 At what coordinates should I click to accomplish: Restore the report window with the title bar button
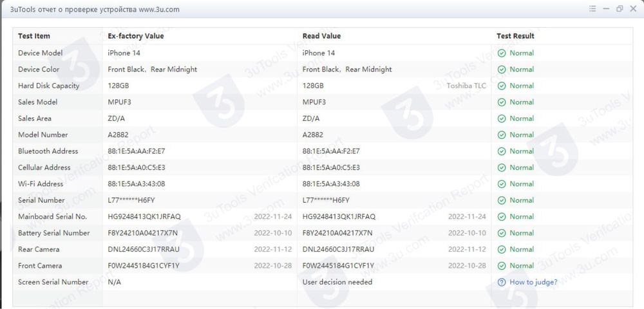[x=620, y=8]
